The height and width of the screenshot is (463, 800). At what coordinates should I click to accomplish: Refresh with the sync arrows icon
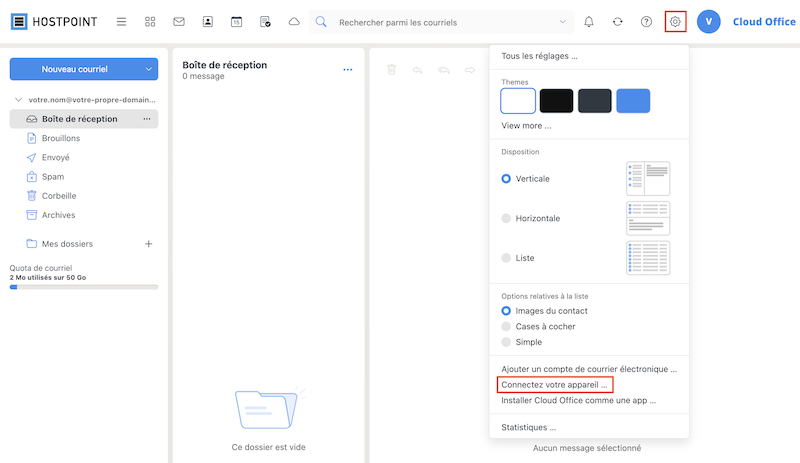coord(617,22)
